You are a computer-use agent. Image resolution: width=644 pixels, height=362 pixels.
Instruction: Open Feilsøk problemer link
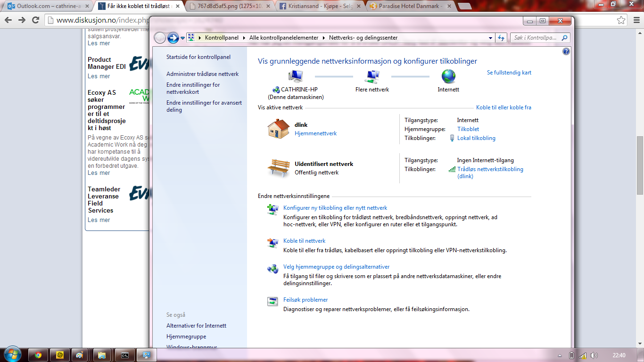click(305, 300)
